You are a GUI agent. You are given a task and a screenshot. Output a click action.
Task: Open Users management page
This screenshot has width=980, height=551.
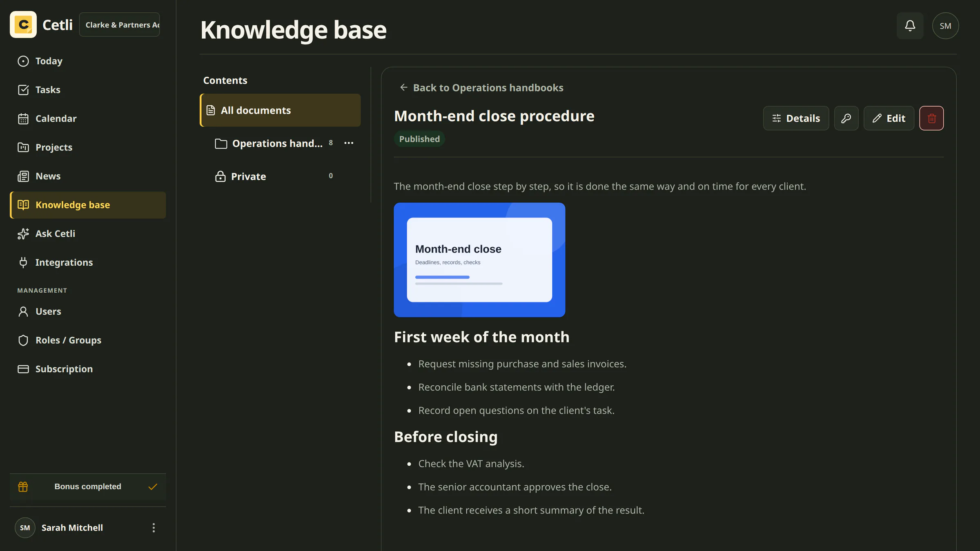[88, 311]
